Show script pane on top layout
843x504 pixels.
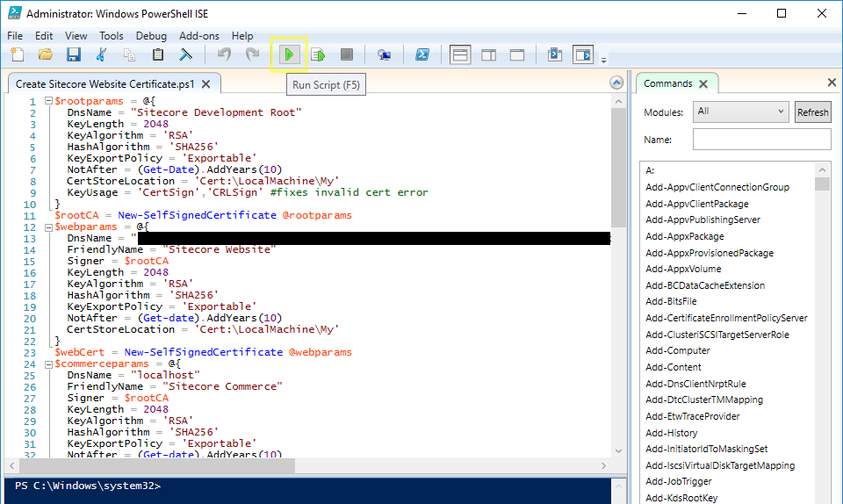(x=460, y=54)
